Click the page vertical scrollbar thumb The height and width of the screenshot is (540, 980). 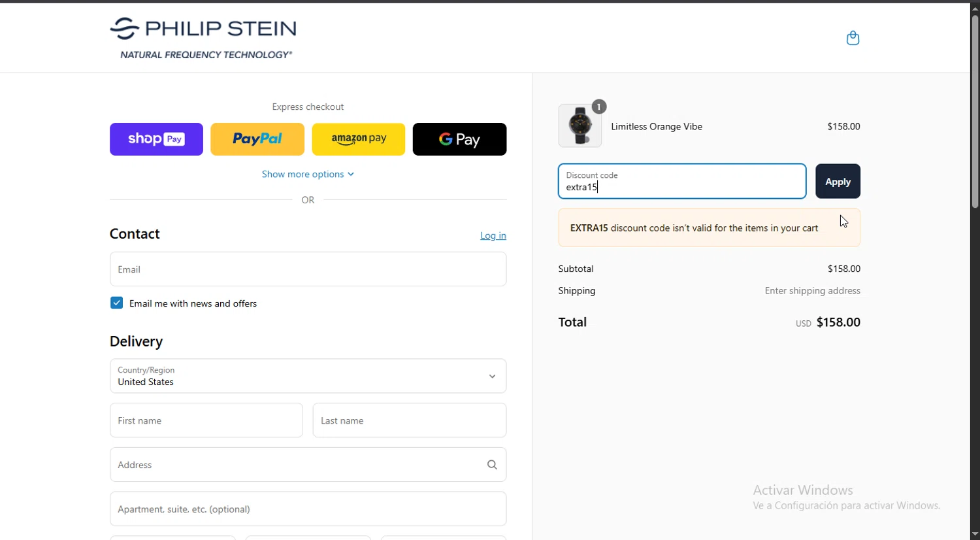click(975, 111)
